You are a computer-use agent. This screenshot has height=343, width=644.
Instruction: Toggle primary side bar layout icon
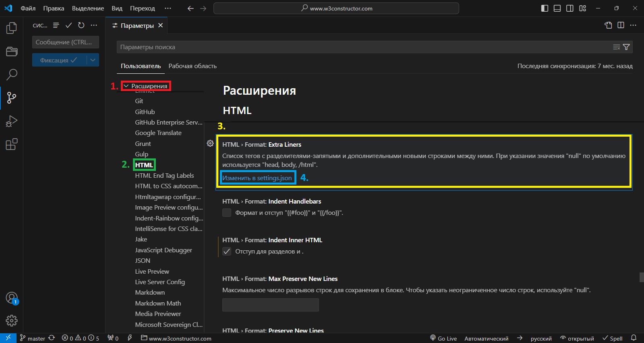545,8
